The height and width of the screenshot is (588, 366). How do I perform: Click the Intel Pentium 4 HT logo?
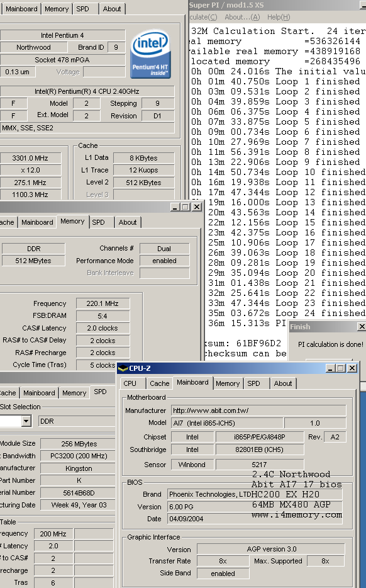[x=150, y=54]
